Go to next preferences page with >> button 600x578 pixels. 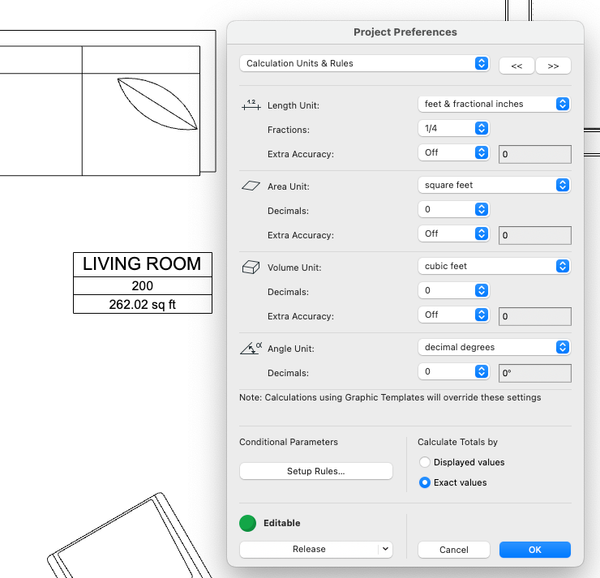[x=553, y=66]
